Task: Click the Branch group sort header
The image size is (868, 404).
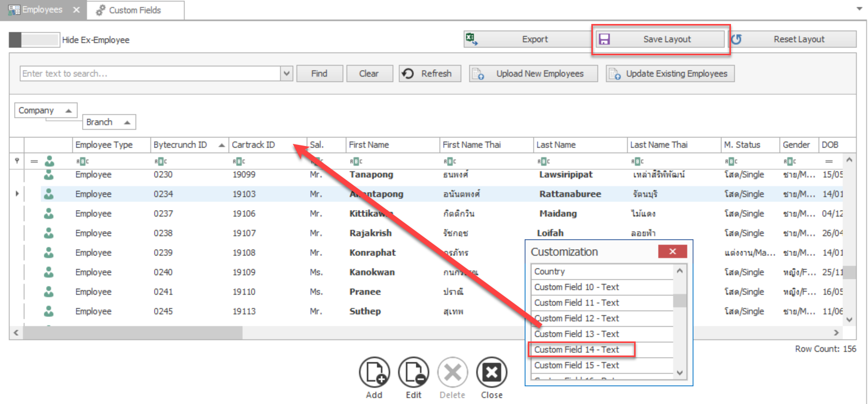Action: 108,122
